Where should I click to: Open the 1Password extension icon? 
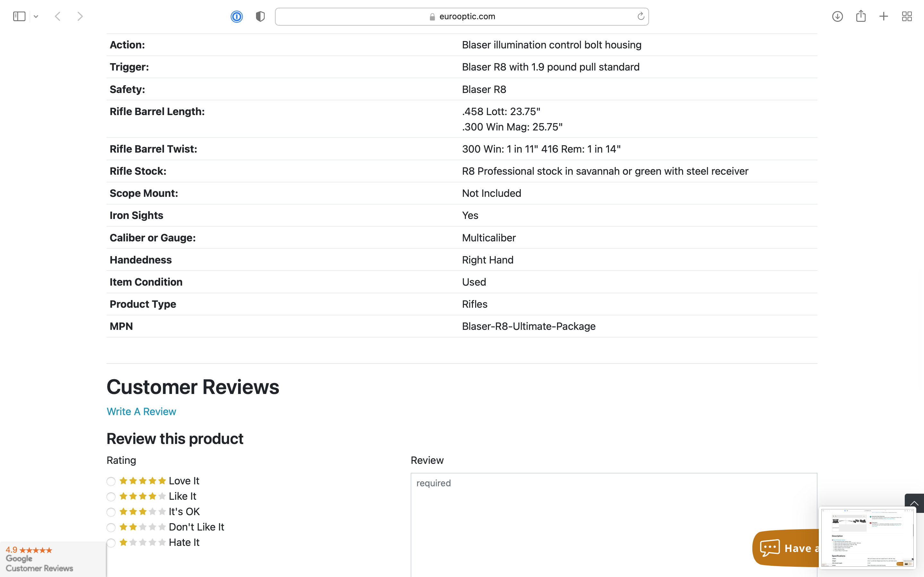pos(237,16)
